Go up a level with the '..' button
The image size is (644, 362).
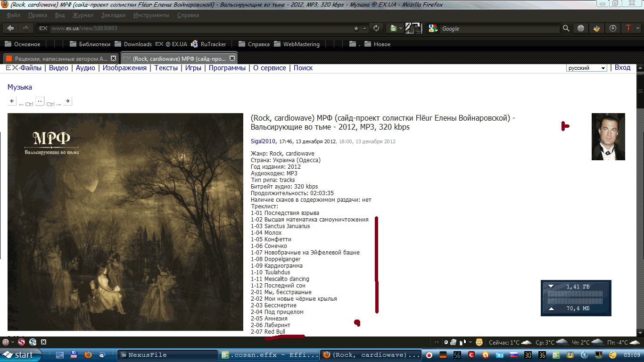click(40, 101)
